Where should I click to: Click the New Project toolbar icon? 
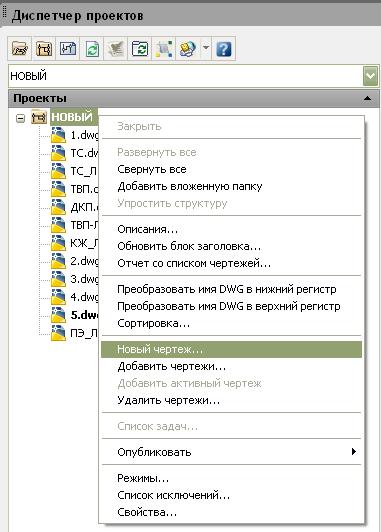point(44,49)
